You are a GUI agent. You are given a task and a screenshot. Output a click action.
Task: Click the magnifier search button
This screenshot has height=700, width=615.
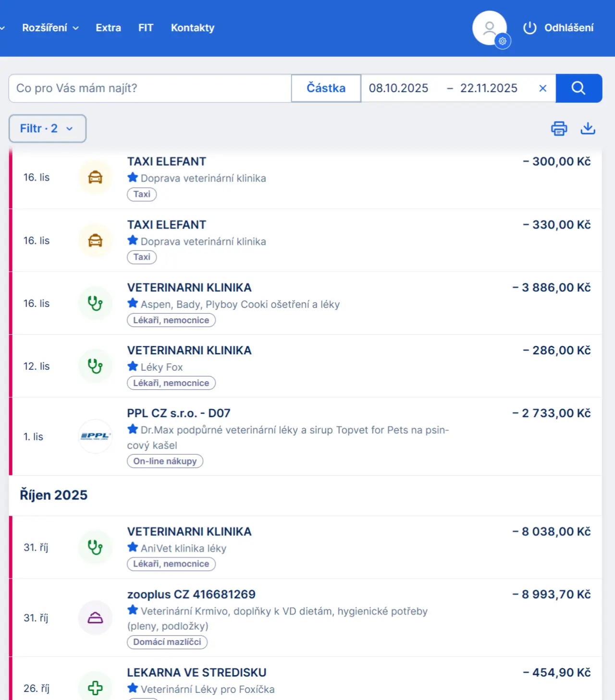click(578, 88)
